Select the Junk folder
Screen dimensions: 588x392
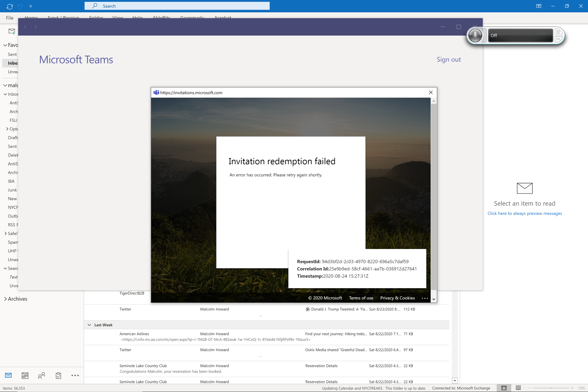tap(12, 190)
